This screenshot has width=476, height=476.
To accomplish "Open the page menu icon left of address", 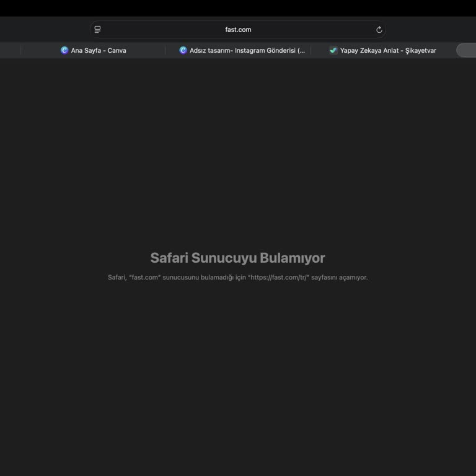I will 97,30.
